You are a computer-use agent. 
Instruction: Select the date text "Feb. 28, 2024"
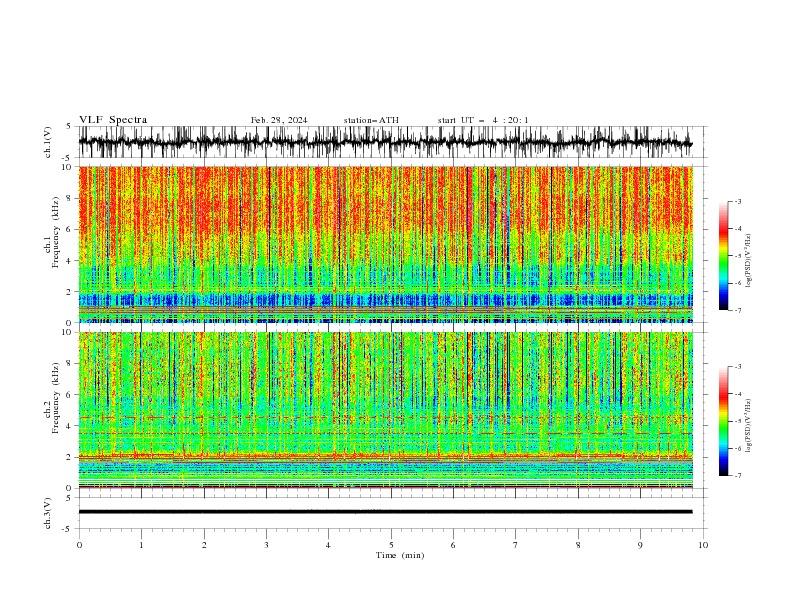pyautogui.click(x=279, y=120)
